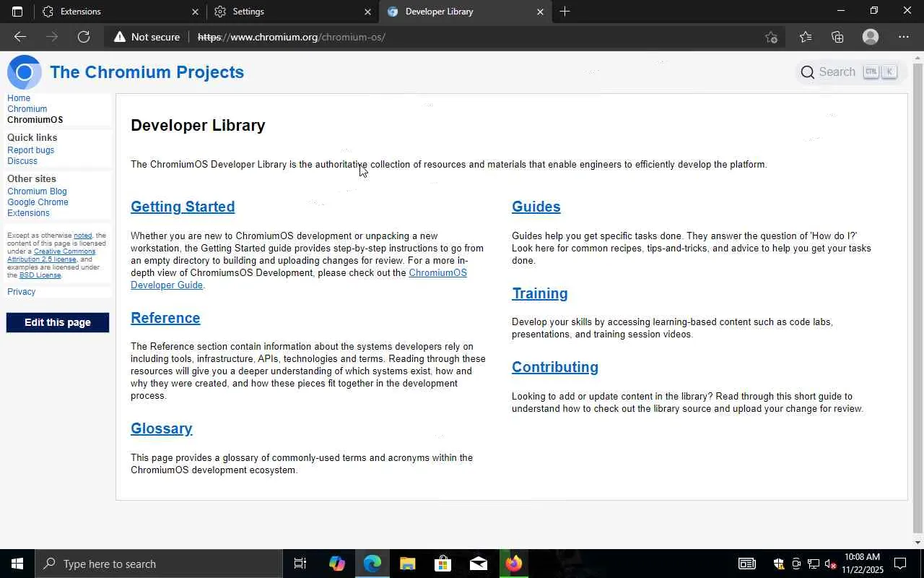Click the Chromium logo

(25, 72)
